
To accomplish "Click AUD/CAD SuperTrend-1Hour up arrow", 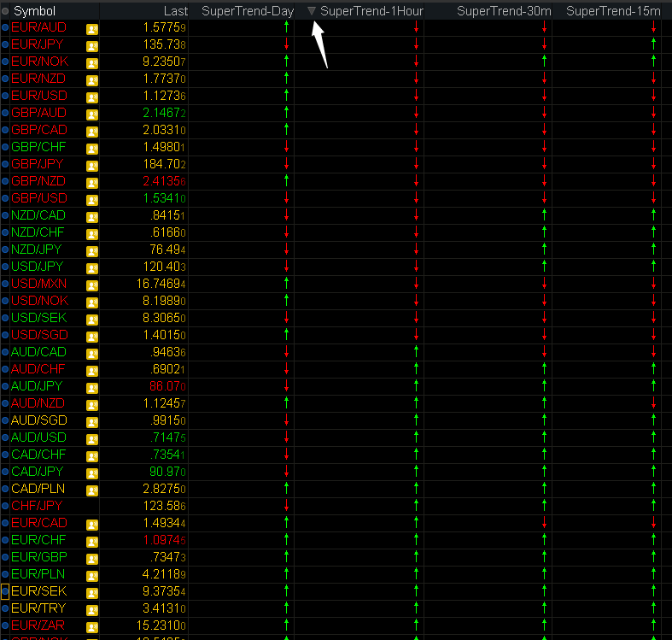I will pos(416,352).
